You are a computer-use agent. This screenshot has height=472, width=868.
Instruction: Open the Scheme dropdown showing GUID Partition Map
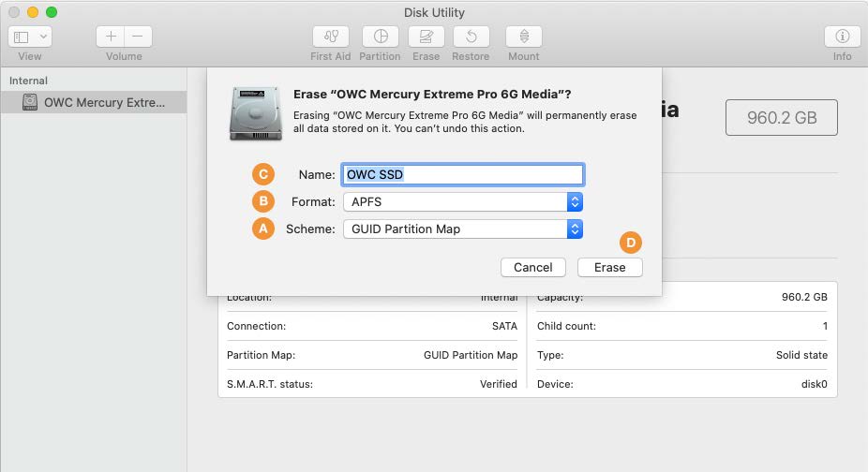pos(462,229)
